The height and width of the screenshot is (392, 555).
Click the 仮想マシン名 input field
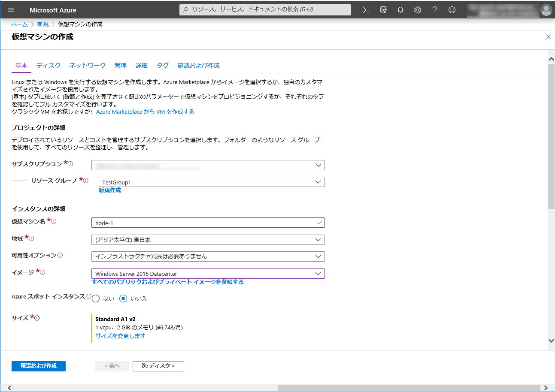(204, 223)
